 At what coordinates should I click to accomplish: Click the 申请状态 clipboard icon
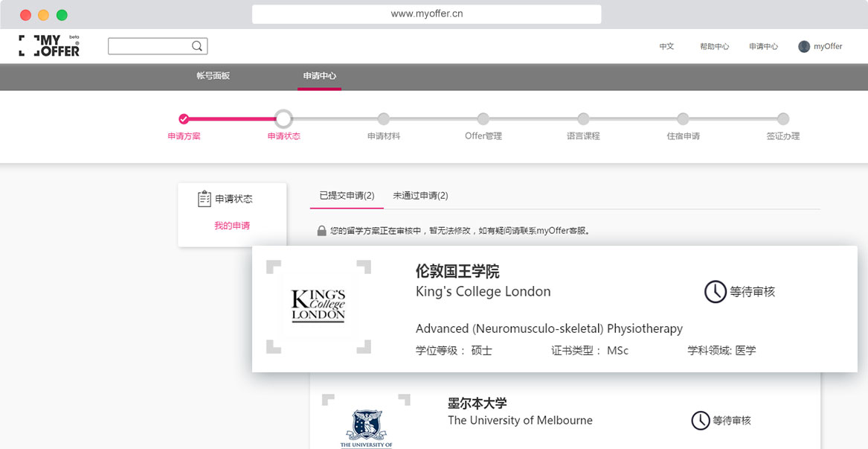coord(205,199)
